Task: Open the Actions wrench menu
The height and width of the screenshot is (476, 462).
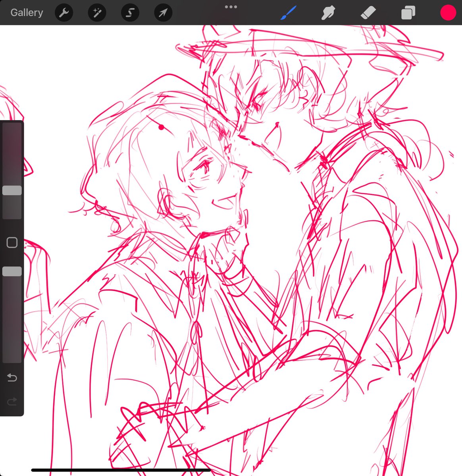Action: pos(64,13)
